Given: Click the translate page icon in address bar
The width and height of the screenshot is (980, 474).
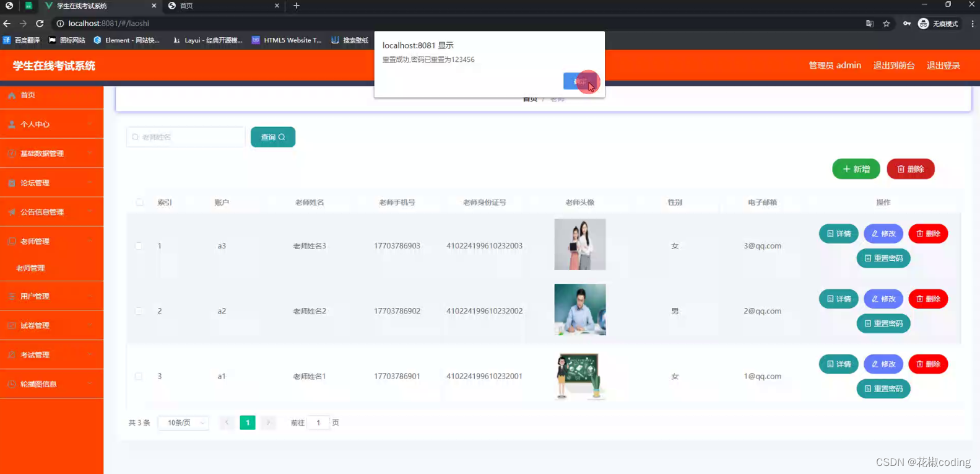Looking at the screenshot, I should point(870,24).
